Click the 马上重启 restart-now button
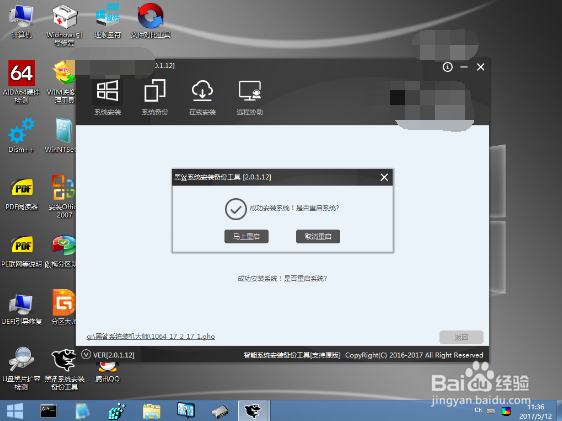Screen dimensions: 562x421 coord(246,236)
